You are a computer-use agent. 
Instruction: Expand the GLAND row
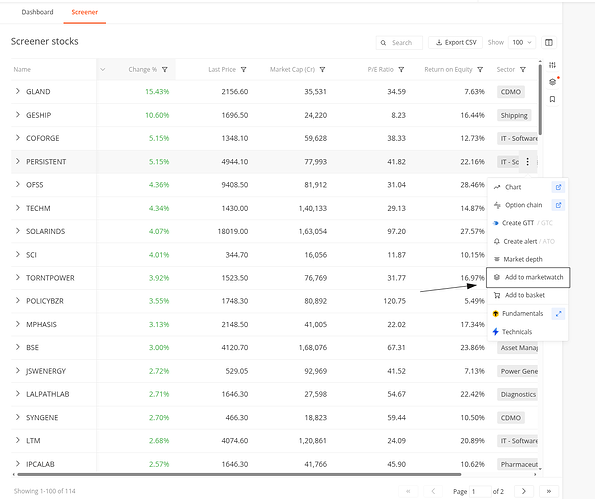17,91
